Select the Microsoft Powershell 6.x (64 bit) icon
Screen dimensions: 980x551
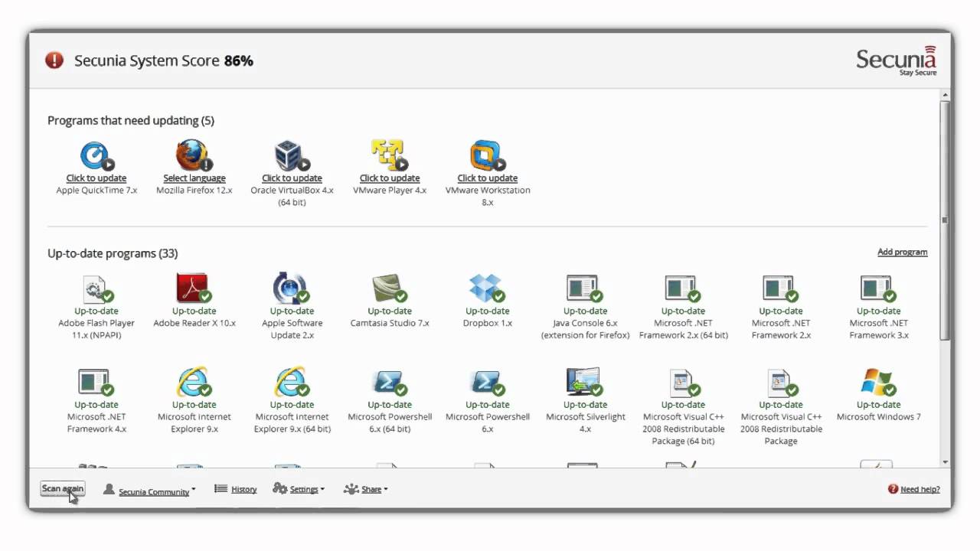point(390,382)
